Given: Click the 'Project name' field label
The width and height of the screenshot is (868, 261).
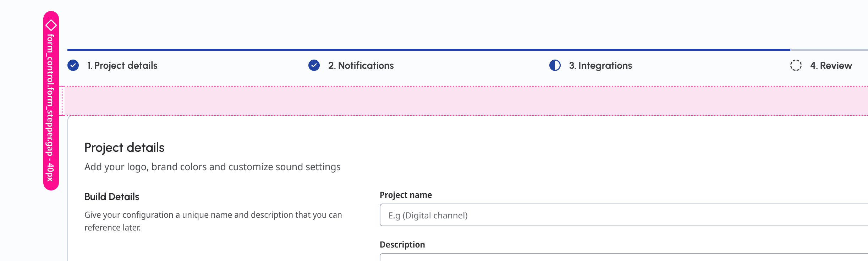Looking at the screenshot, I should [406, 195].
